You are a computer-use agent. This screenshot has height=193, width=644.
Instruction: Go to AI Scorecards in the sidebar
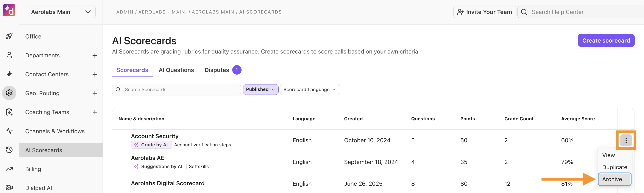click(x=61, y=150)
